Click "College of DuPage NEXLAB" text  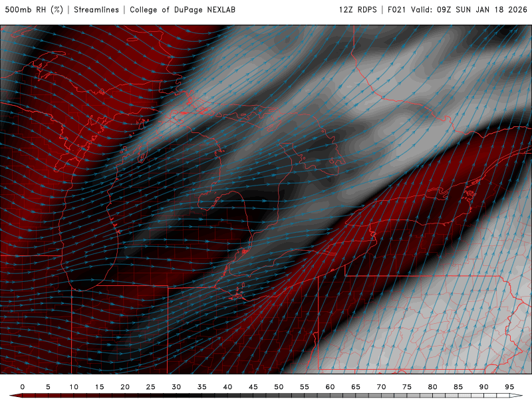[182, 9]
